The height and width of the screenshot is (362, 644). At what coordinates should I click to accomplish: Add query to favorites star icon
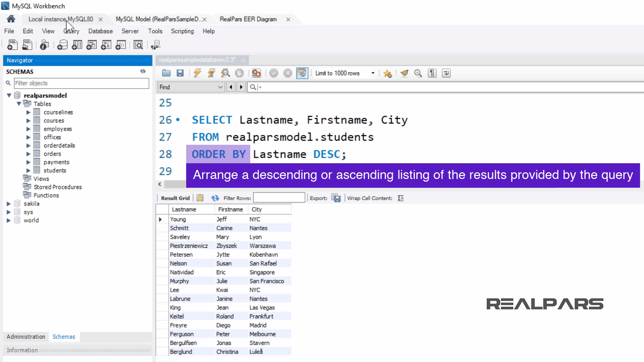click(x=388, y=73)
